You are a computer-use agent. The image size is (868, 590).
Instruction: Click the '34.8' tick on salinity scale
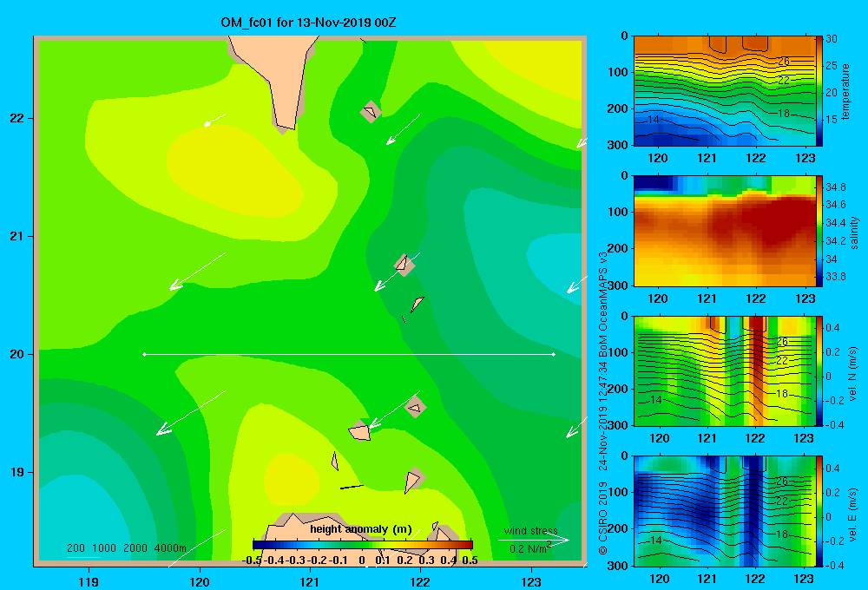835,187
